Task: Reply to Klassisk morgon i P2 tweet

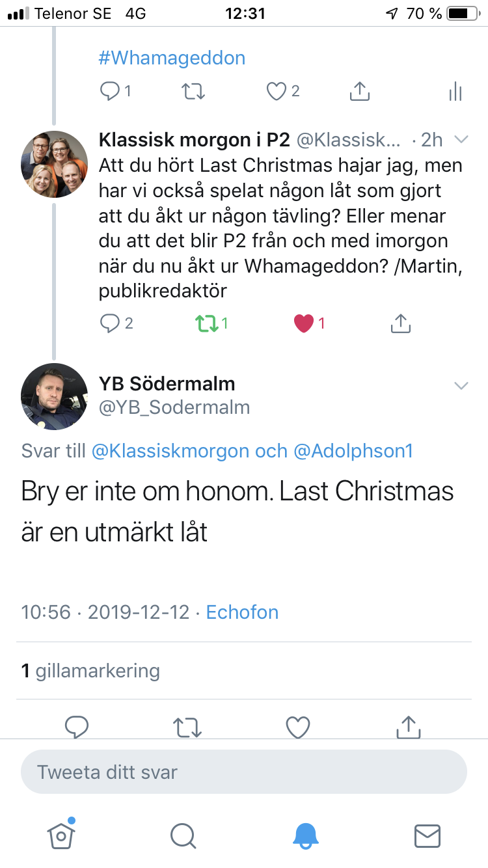Action: (x=109, y=323)
